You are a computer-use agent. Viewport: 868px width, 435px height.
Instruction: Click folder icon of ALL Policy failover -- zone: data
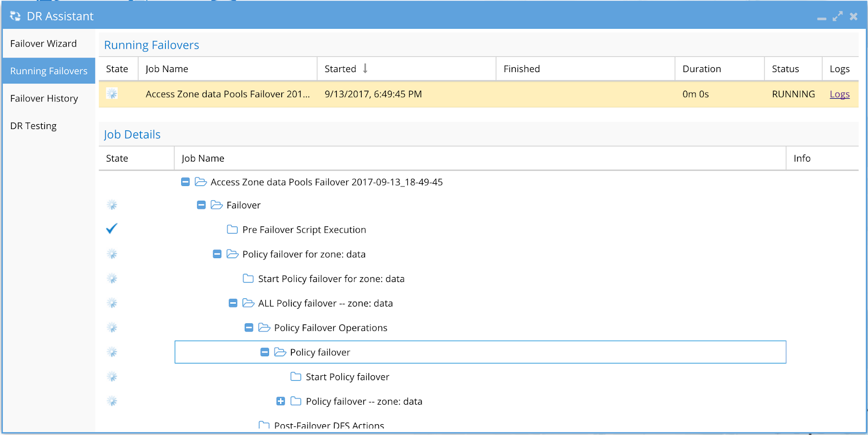tap(248, 303)
